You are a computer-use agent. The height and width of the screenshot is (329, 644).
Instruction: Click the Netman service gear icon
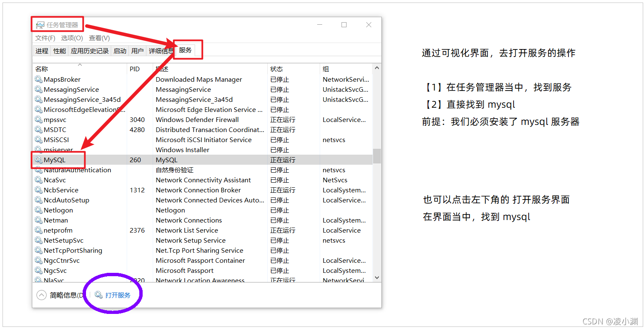(x=39, y=220)
